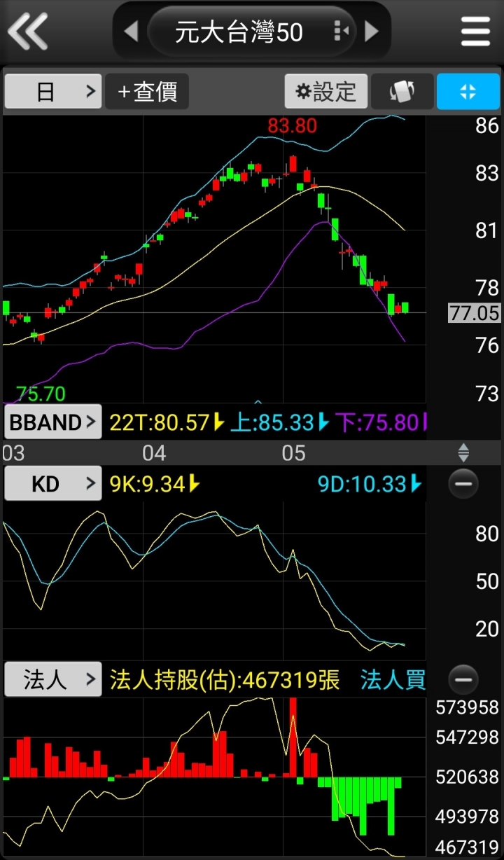Select the 元大台灣50 title

(239, 32)
